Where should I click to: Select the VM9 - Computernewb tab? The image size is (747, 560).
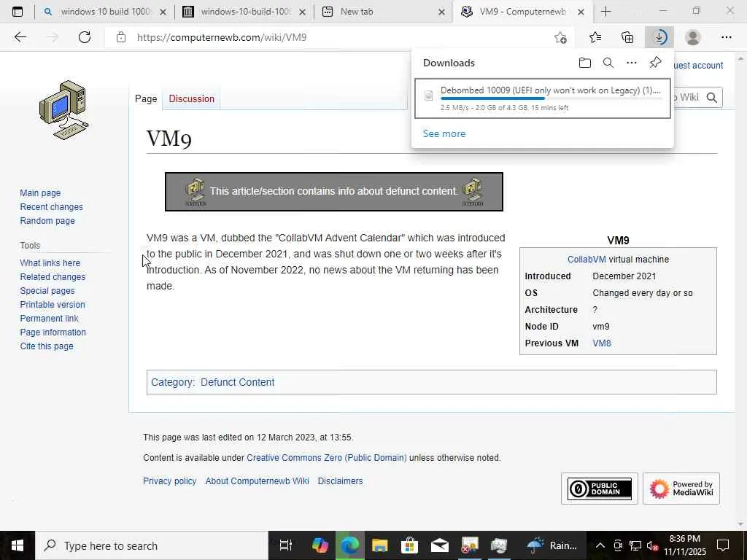(523, 12)
